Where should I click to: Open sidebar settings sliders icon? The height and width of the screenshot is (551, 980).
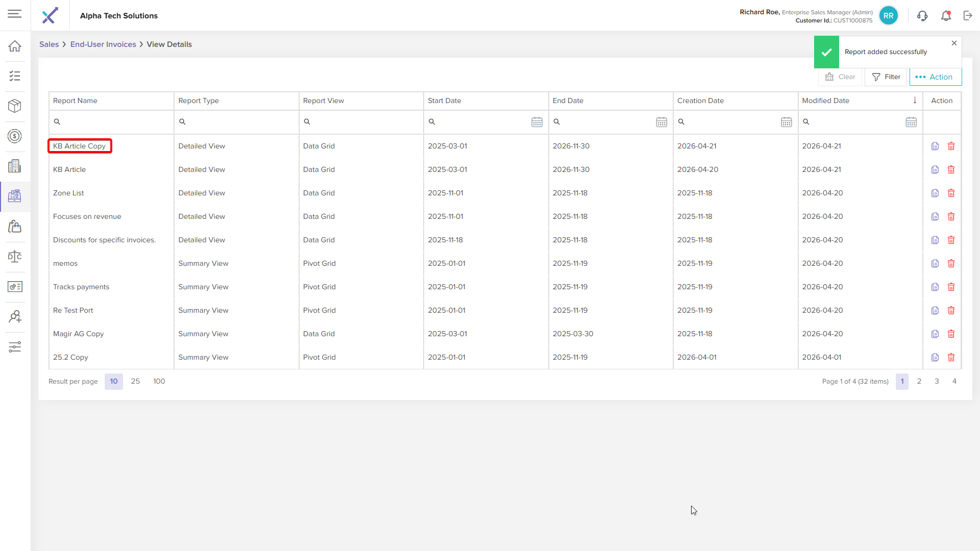[15, 347]
